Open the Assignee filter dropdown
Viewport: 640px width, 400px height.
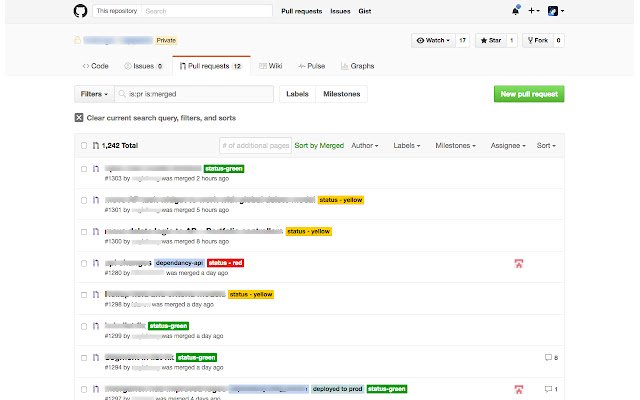(508, 145)
